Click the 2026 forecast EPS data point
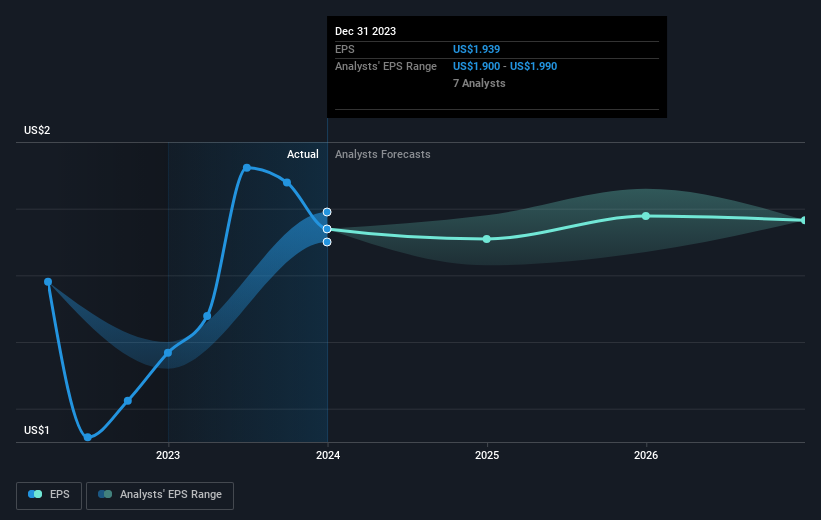Viewport: 821px width, 520px height. (646, 216)
